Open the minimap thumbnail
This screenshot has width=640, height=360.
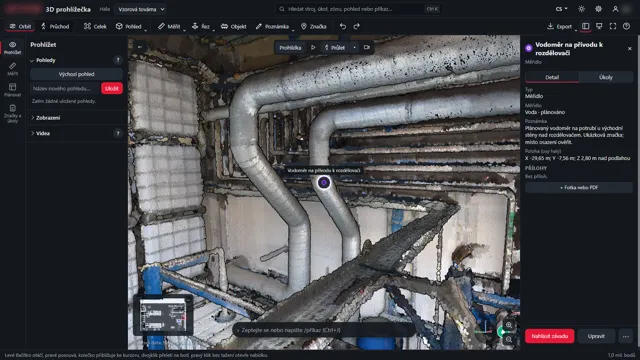[x=163, y=315]
